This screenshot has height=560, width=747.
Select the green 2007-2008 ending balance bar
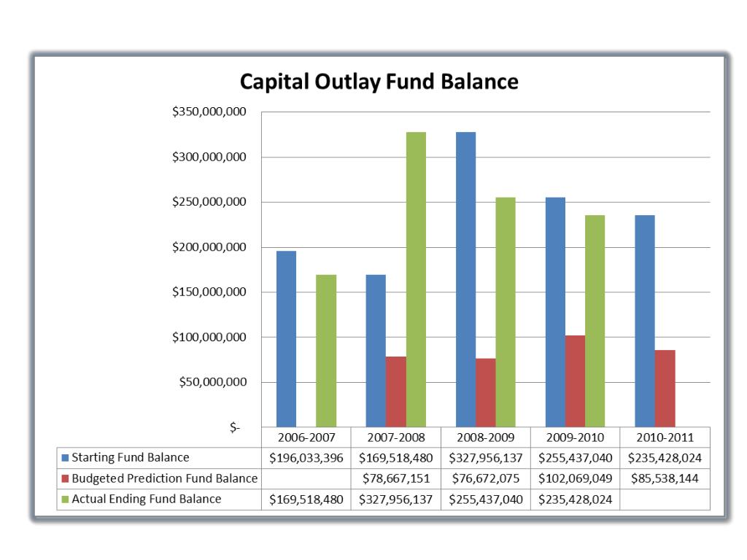pos(416,279)
